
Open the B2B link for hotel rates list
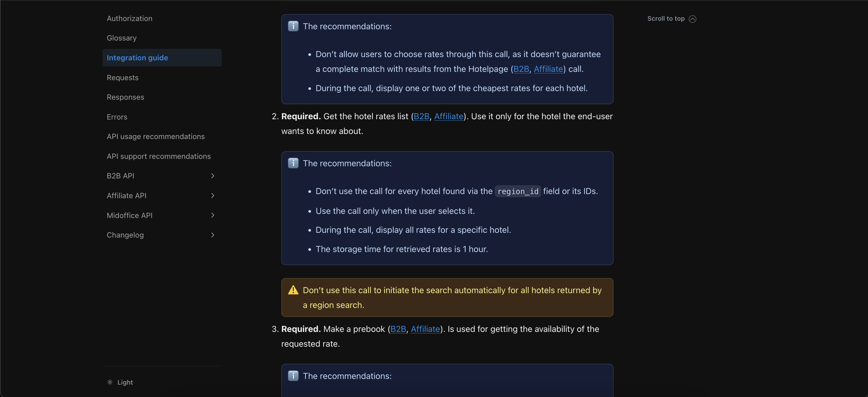click(x=421, y=116)
